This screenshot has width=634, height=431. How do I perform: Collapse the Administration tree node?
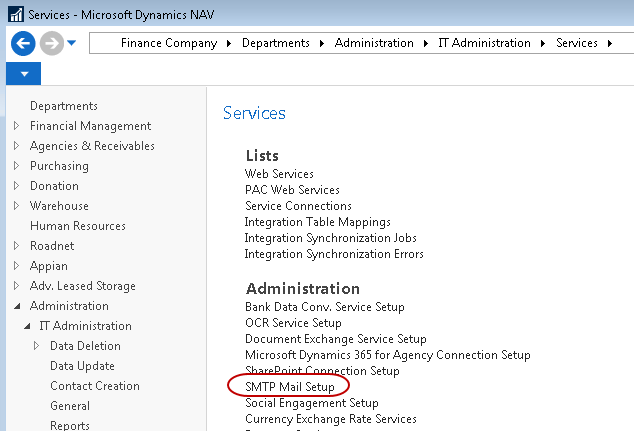pyautogui.click(x=16, y=306)
